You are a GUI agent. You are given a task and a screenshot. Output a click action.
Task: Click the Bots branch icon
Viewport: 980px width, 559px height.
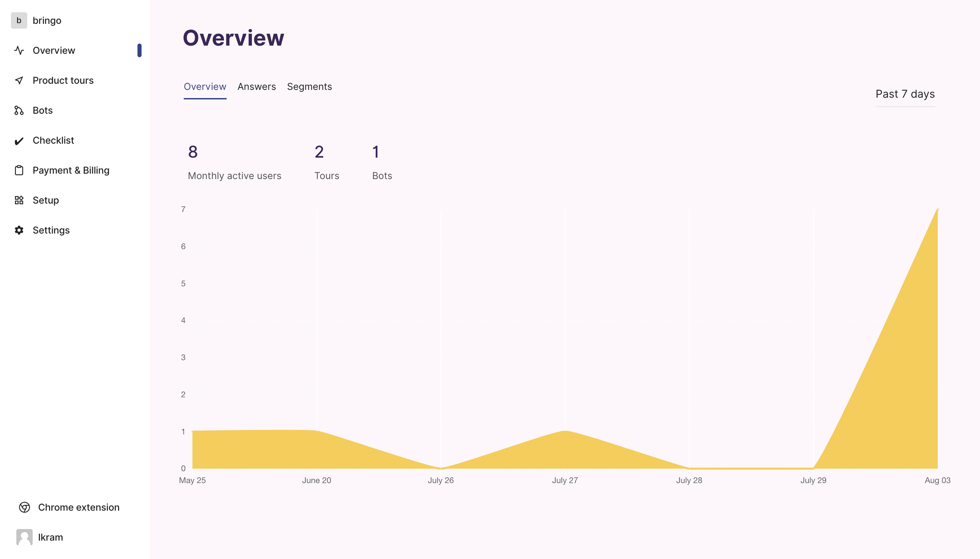[x=19, y=111]
